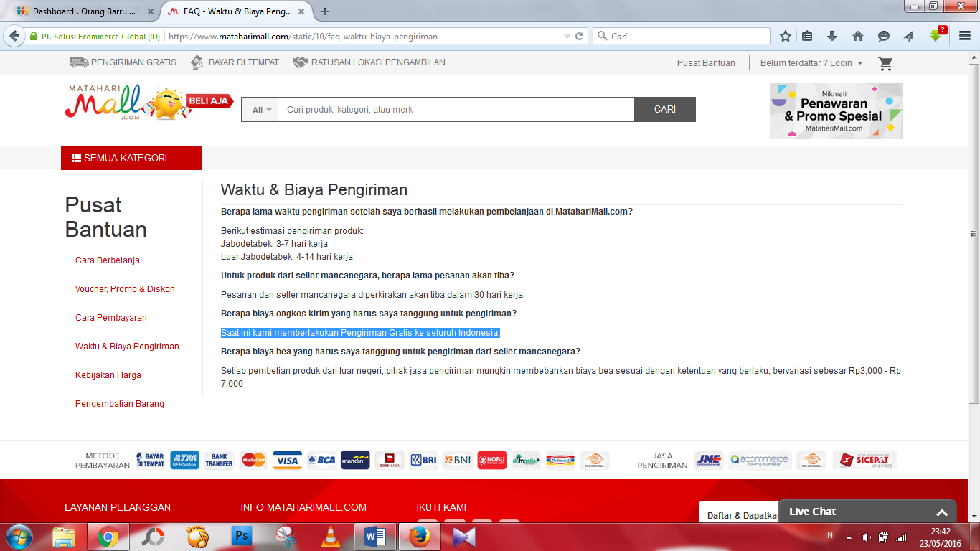Click the Bayar Di Tempat icon
Viewport: 980px width, 551px height.
click(197, 62)
